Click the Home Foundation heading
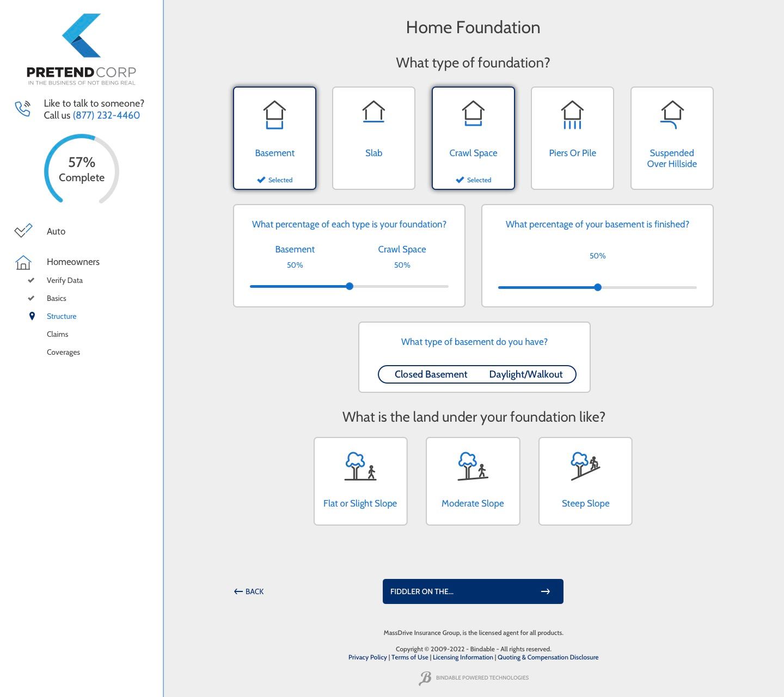Screen dimensions: 784x697 (x=473, y=27)
